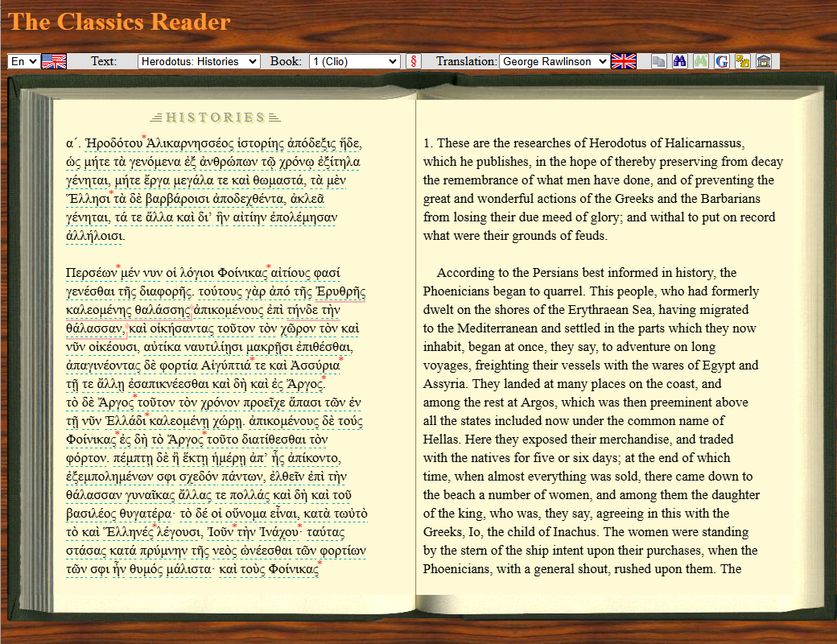Click the UK flag next to Translation
The height and width of the screenshot is (644, 837).
pyautogui.click(x=624, y=61)
